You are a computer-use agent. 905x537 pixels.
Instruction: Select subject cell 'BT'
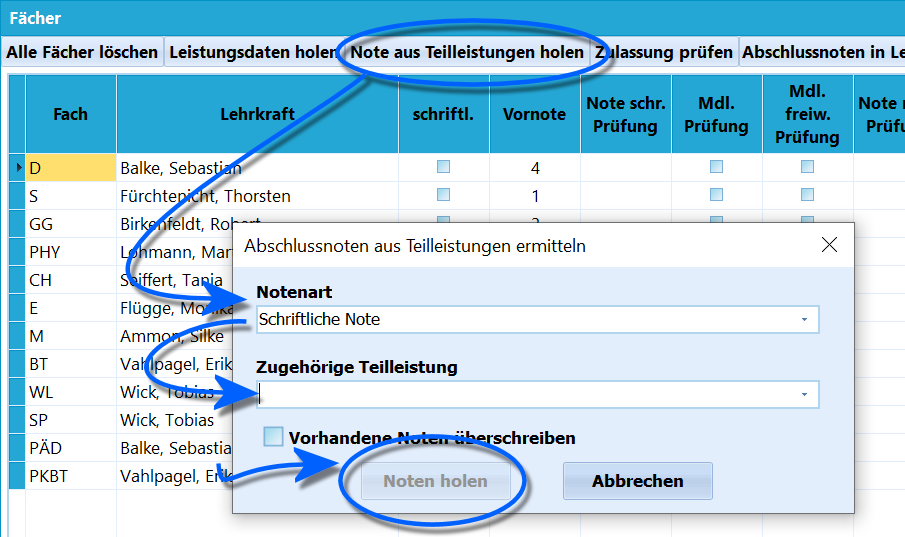[71, 364]
